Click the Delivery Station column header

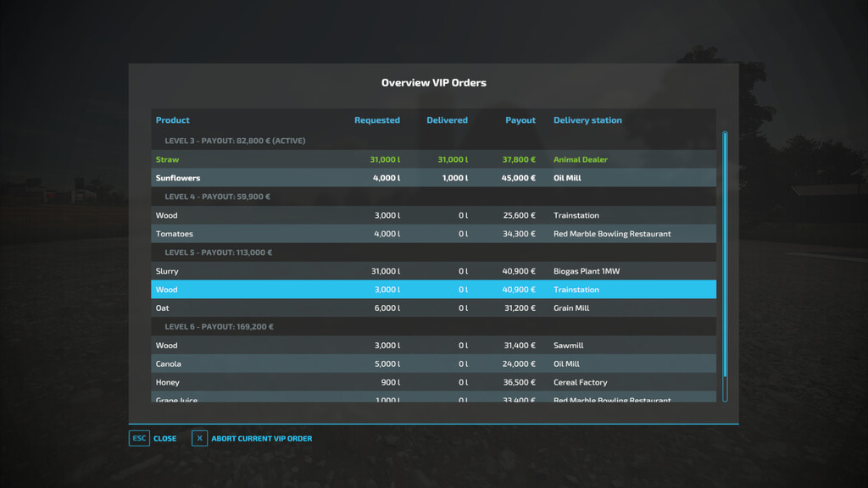pyautogui.click(x=587, y=119)
